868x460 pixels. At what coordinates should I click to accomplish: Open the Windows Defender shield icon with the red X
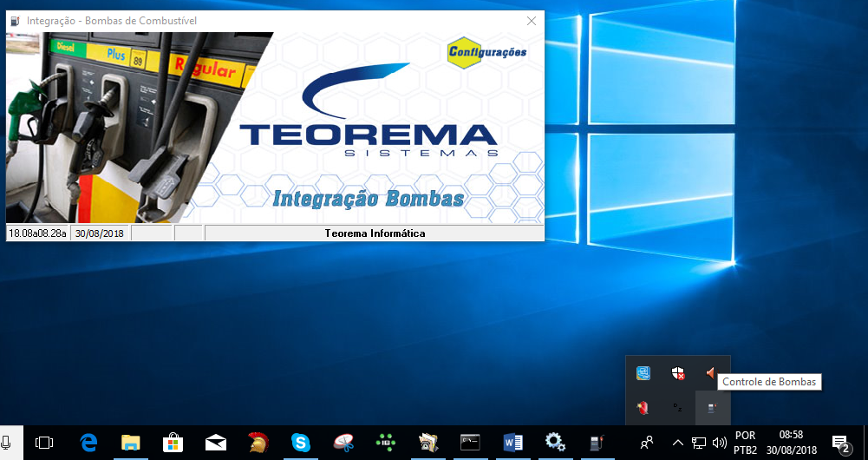point(678,373)
